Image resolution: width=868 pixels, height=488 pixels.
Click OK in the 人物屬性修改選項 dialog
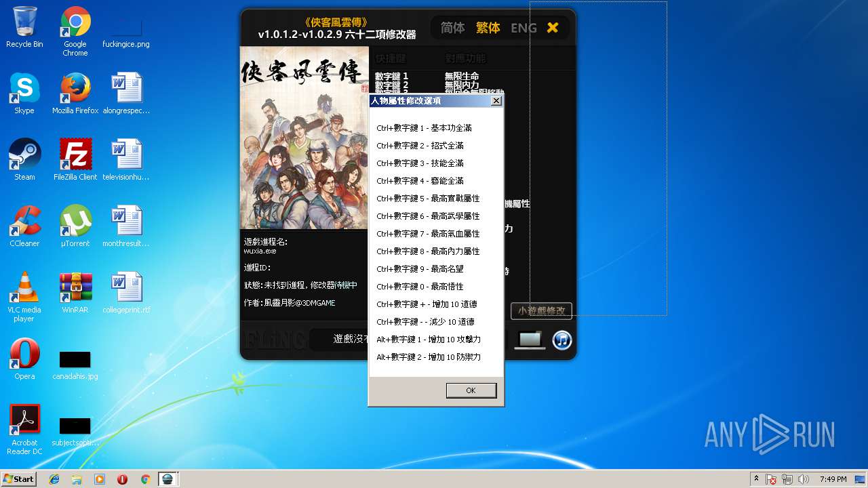(x=471, y=390)
